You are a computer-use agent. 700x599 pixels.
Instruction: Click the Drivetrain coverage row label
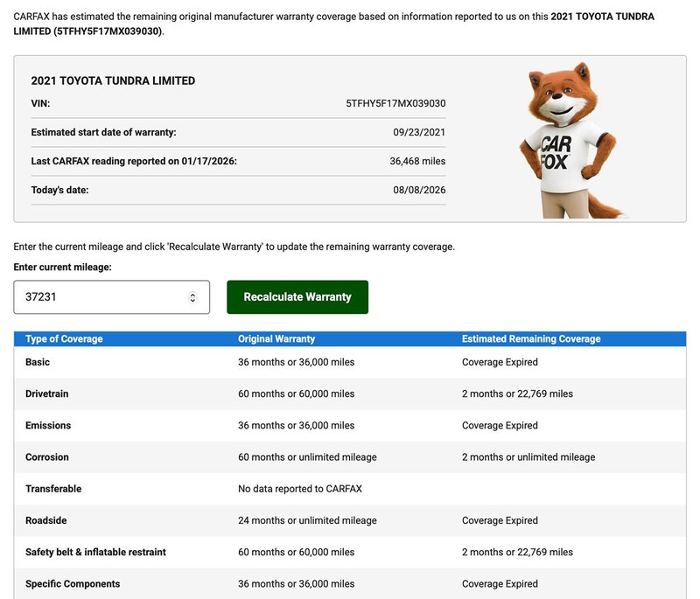[x=47, y=394]
